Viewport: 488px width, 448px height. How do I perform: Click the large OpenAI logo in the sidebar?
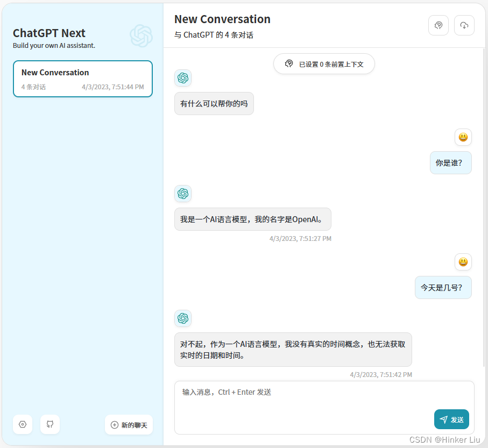tap(141, 36)
